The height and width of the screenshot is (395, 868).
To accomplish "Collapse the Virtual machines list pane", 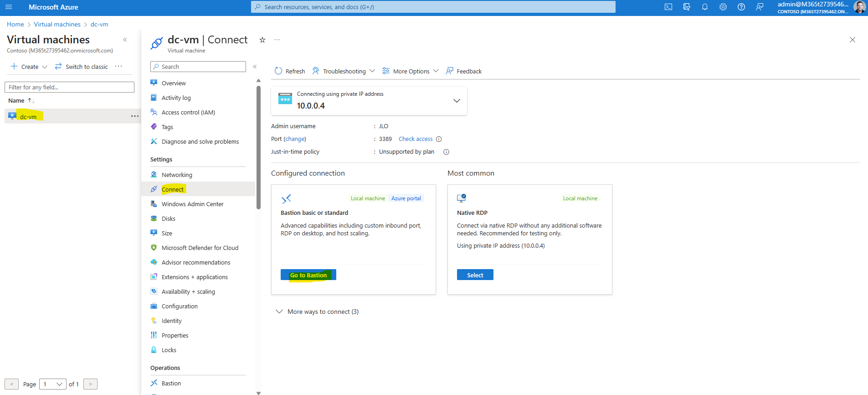I will [x=125, y=40].
